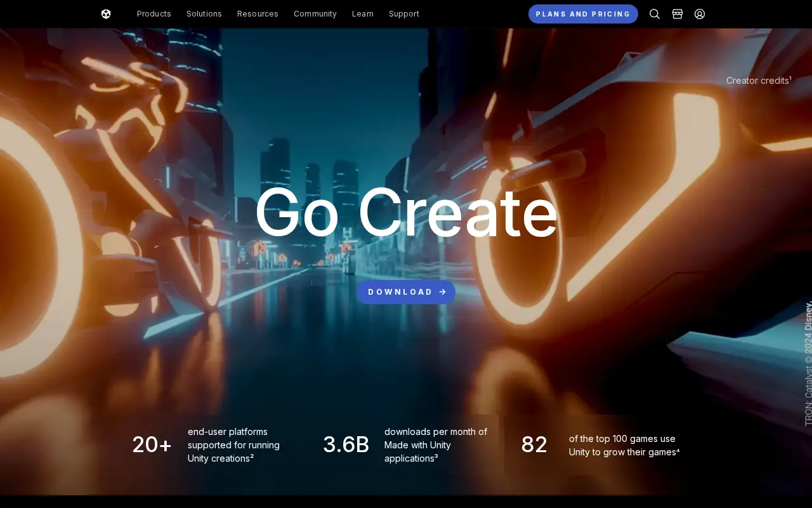
Task: Click the "of the top 100 games" text
Action: [x=624, y=445]
